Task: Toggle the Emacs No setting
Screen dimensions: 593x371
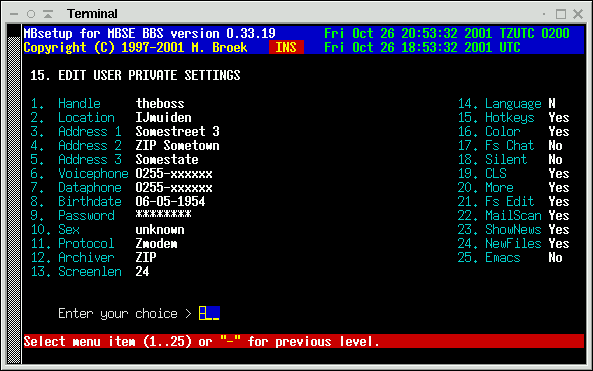Action: (x=555, y=258)
